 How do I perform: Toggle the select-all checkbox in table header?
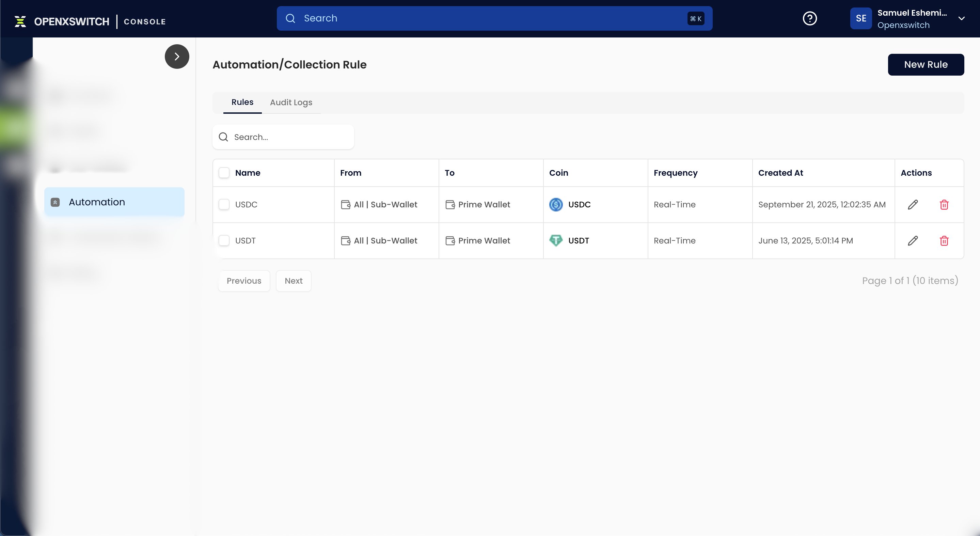click(x=224, y=173)
